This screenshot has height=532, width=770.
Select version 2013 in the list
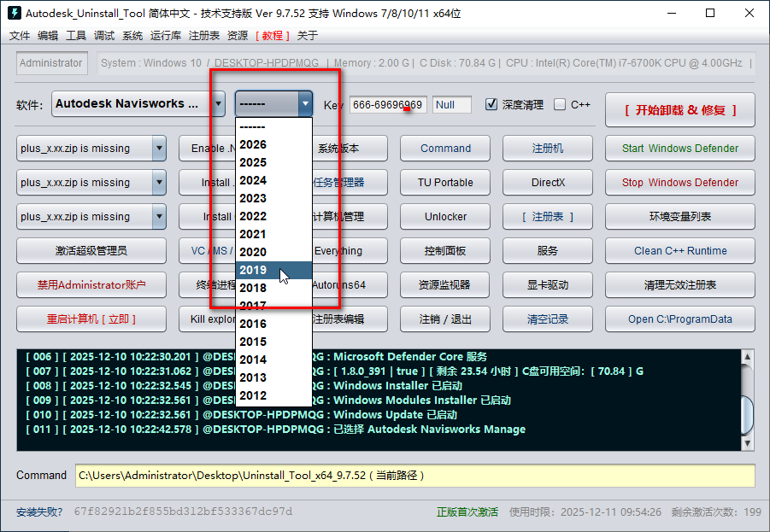(273, 377)
